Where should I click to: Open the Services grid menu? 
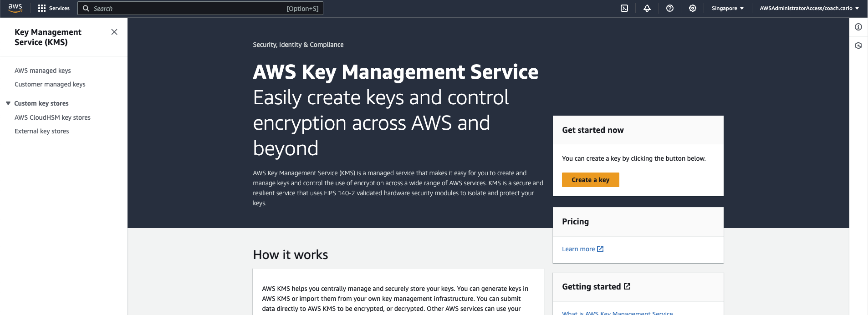(54, 8)
